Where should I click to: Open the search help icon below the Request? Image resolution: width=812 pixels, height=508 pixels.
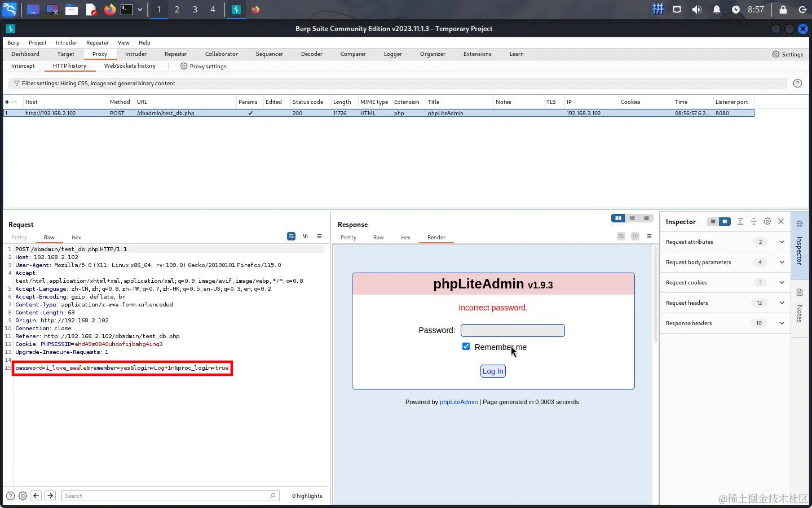10,496
